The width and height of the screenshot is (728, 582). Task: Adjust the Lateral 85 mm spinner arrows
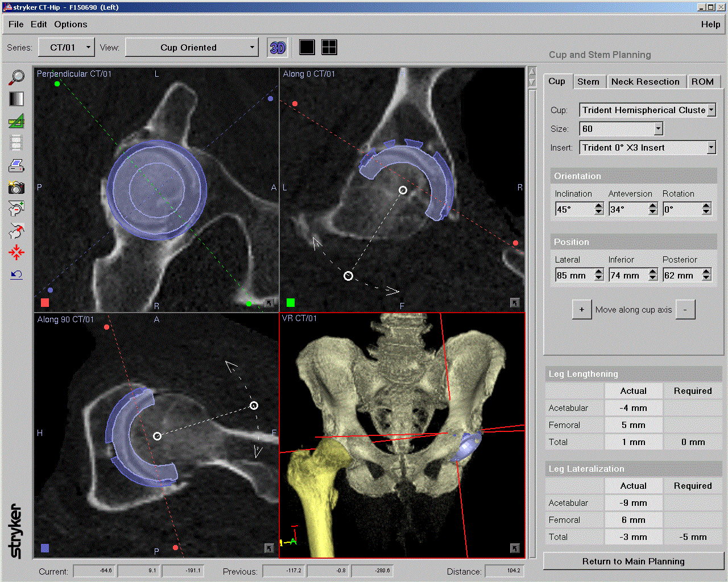(599, 275)
